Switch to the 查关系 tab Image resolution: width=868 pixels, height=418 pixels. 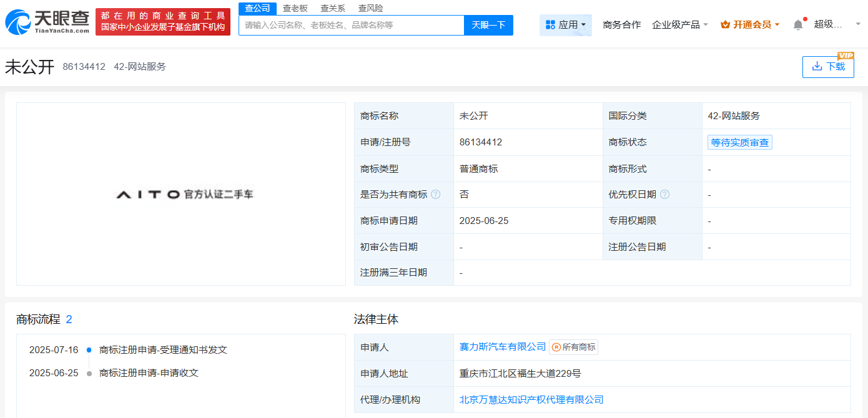click(x=333, y=8)
